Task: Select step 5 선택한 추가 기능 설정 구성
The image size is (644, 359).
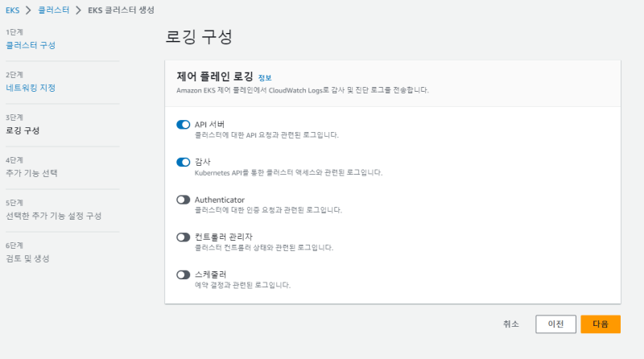Action: (53, 215)
